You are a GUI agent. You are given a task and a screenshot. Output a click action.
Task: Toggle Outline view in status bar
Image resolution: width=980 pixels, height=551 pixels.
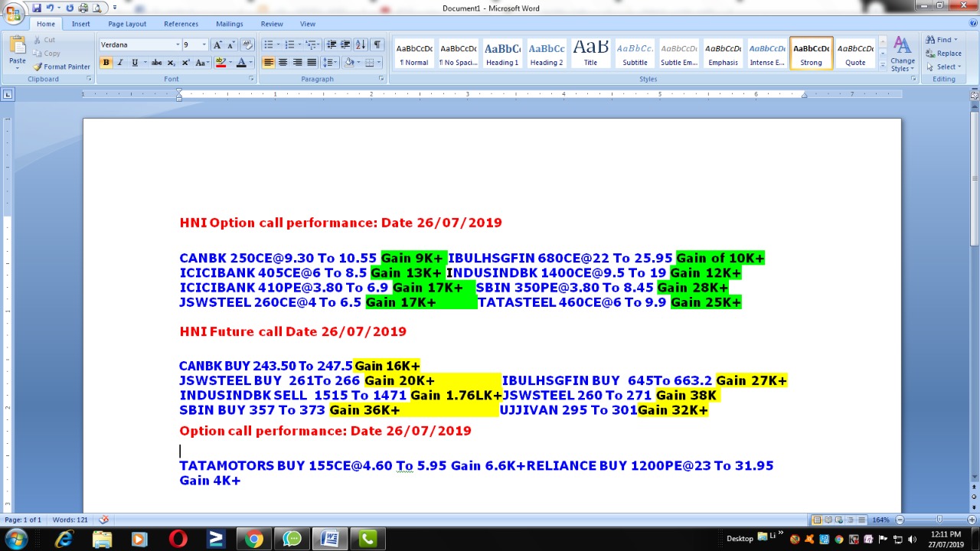851,520
